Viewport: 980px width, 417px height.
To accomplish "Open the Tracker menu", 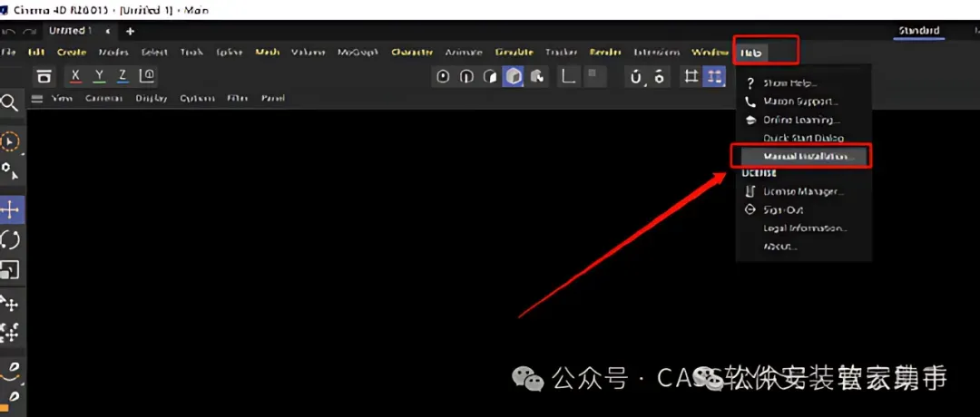I will pos(562,53).
